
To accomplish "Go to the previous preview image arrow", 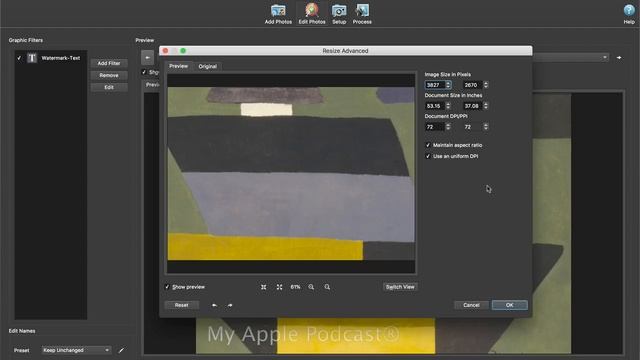I will 147,58.
